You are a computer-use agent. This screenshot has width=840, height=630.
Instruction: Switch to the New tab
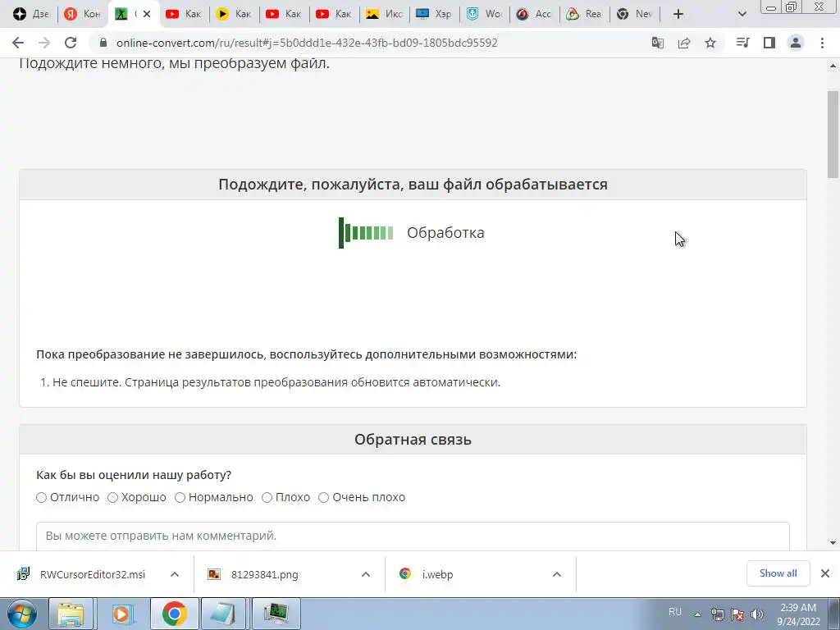634,14
